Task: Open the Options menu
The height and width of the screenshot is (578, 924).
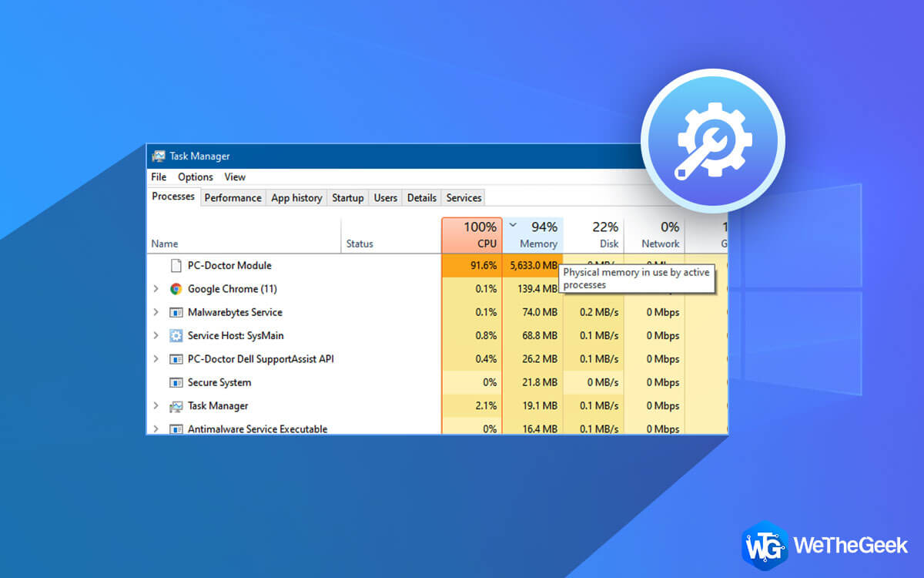Action: pyautogui.click(x=195, y=176)
